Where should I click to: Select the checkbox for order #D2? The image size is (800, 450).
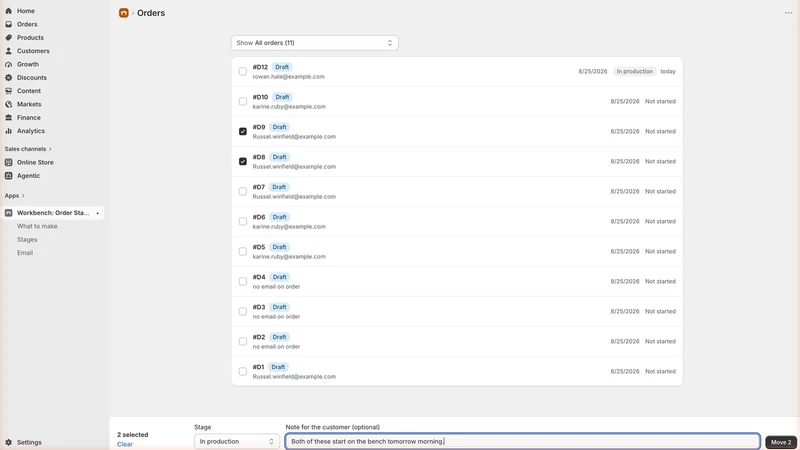point(243,341)
